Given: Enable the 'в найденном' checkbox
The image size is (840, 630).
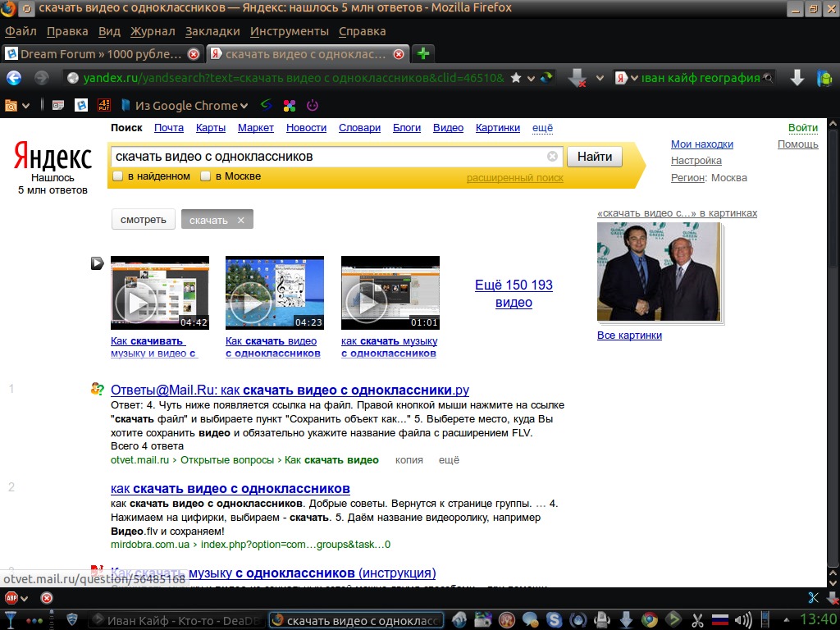Looking at the screenshot, I should (118, 176).
